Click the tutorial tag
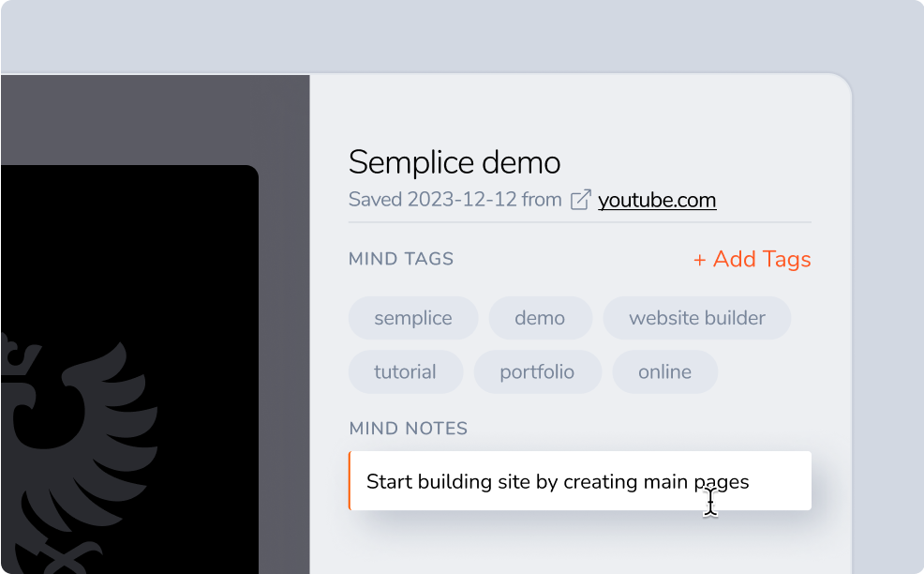 tap(405, 371)
